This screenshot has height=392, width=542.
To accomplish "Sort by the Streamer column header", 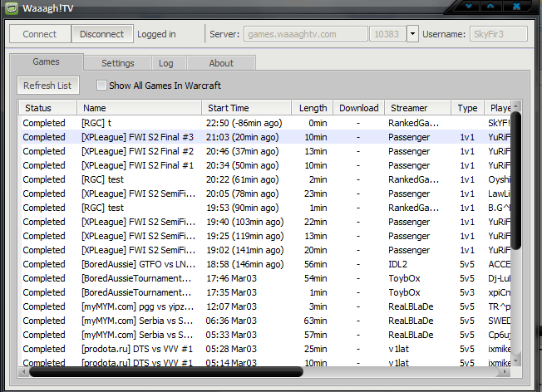I will tap(418, 108).
